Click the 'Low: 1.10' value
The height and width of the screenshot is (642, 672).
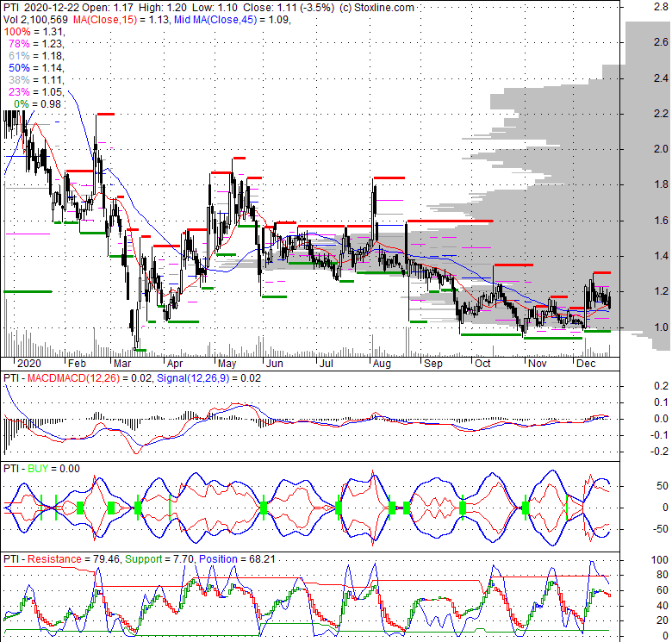[215, 8]
